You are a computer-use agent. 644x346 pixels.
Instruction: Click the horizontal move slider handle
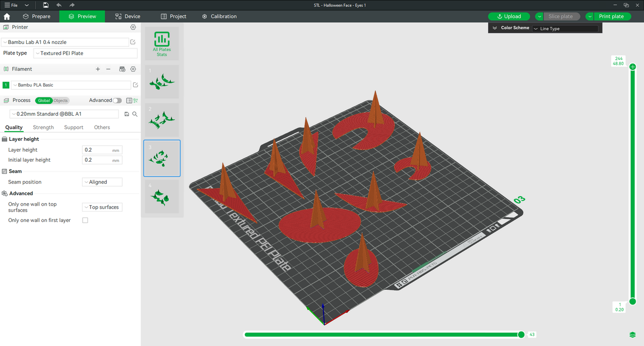pos(521,335)
